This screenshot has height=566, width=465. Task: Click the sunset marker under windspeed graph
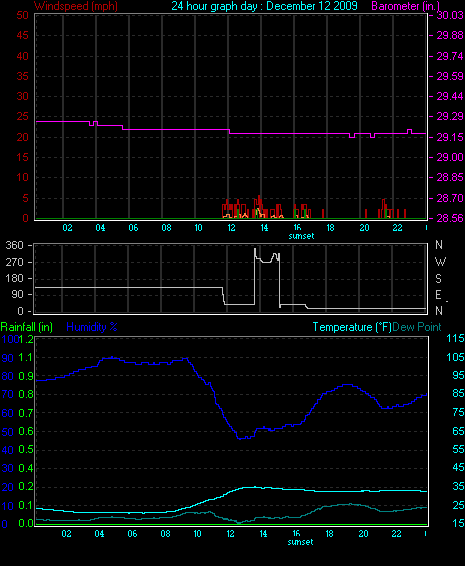point(301,236)
